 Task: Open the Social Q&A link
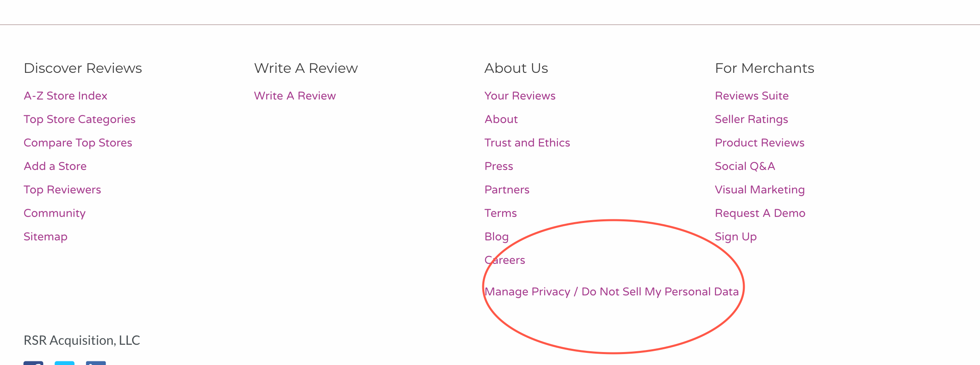coord(745,166)
